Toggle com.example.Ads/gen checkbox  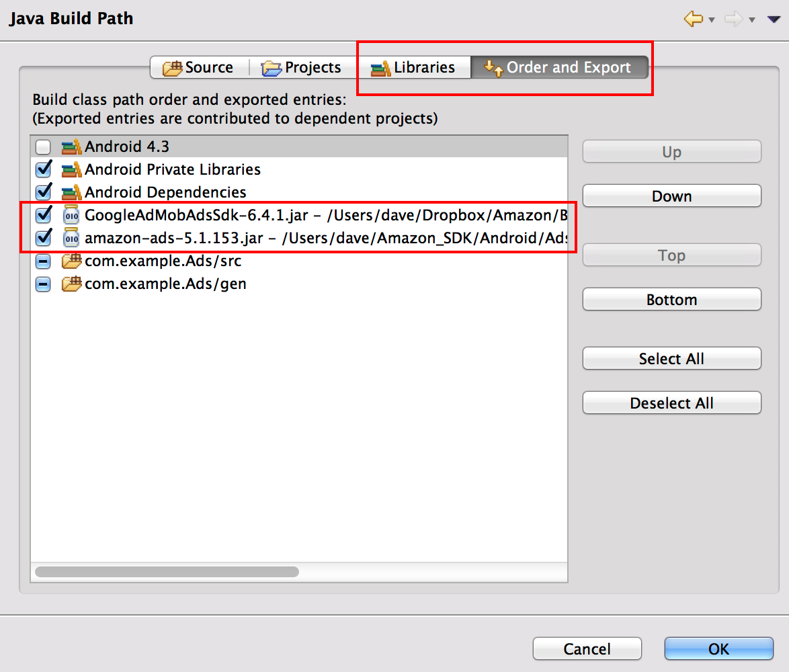tap(43, 285)
